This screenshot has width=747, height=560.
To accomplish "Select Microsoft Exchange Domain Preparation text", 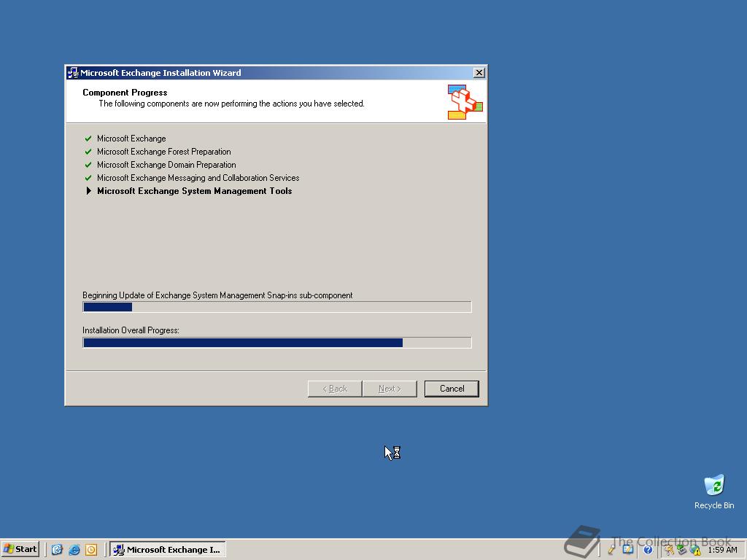I will click(x=166, y=165).
